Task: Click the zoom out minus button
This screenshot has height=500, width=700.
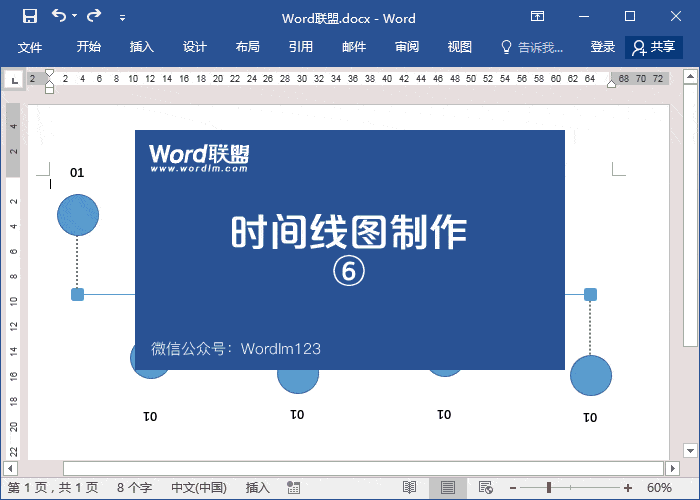Action: pos(513,488)
